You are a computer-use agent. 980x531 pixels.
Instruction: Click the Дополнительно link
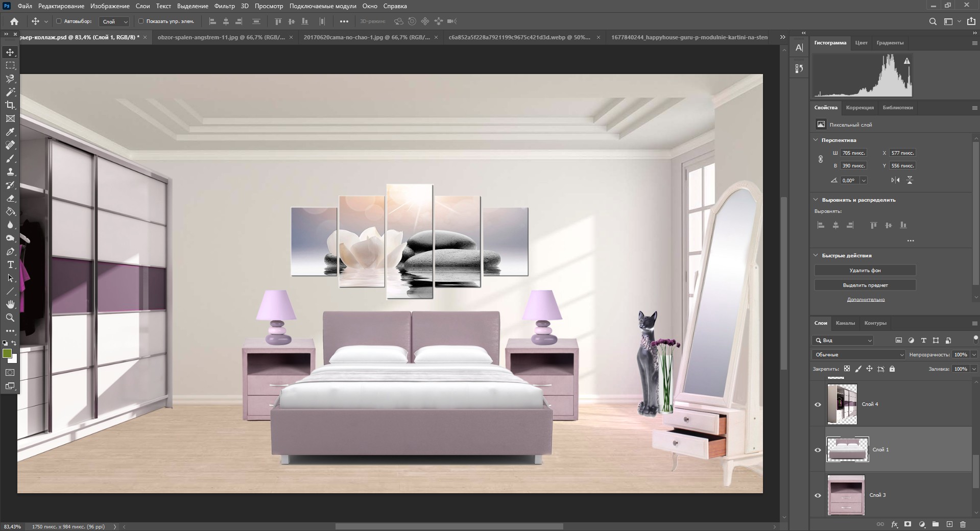(x=866, y=299)
